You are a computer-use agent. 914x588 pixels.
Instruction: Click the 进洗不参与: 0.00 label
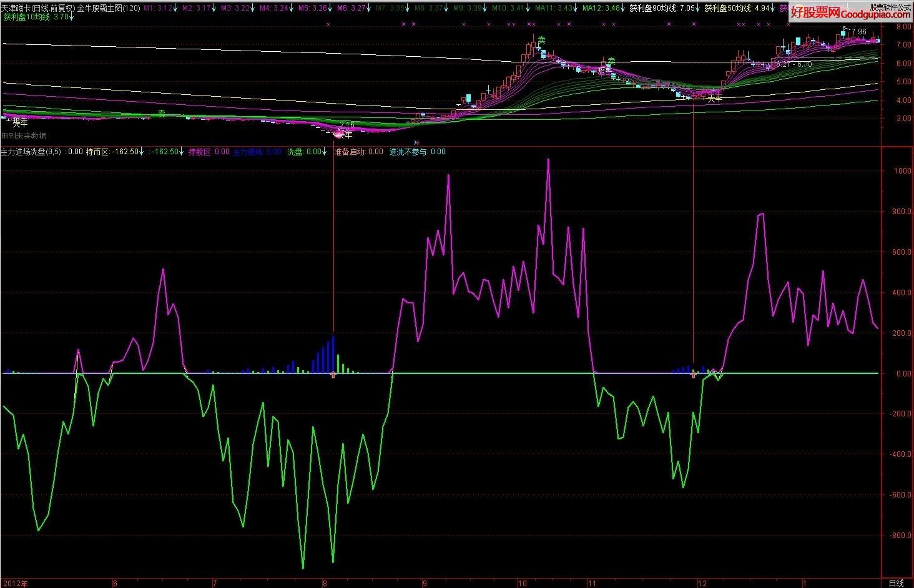coord(418,152)
